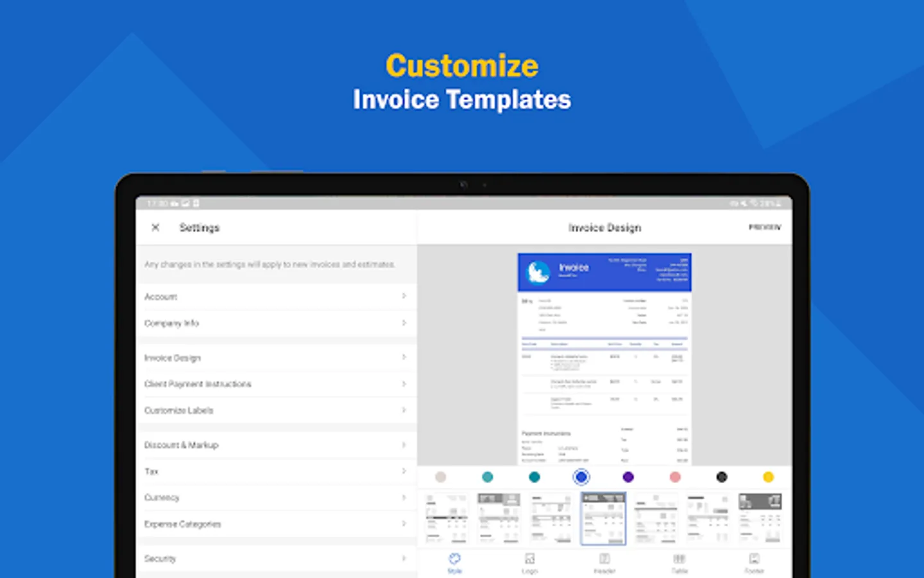The width and height of the screenshot is (924, 578).
Task: Close the Settings panel with X
Action: [x=155, y=227]
